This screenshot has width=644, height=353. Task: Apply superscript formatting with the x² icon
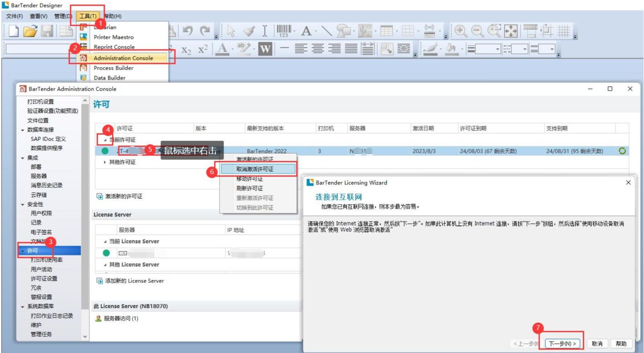[203, 49]
